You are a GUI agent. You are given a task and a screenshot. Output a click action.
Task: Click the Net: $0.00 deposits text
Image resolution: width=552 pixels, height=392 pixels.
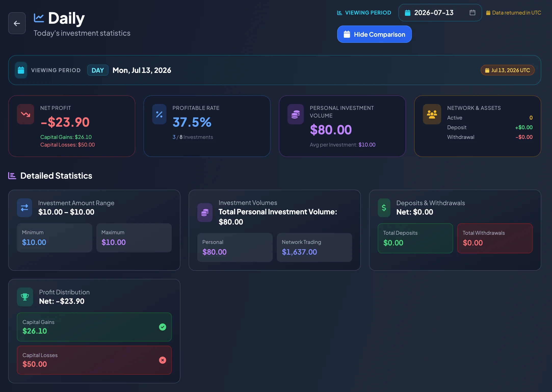415,212
